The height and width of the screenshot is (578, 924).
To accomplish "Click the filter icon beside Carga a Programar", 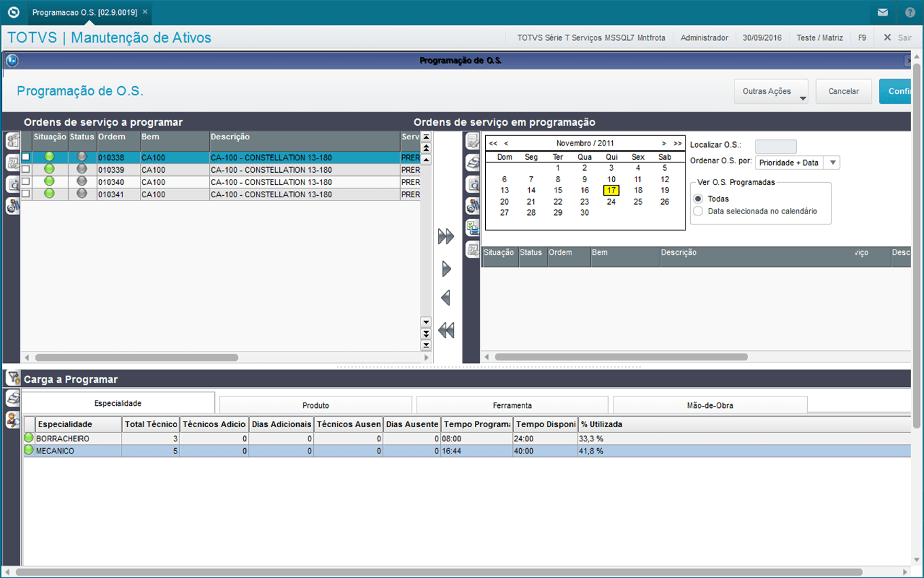I will tap(13, 378).
